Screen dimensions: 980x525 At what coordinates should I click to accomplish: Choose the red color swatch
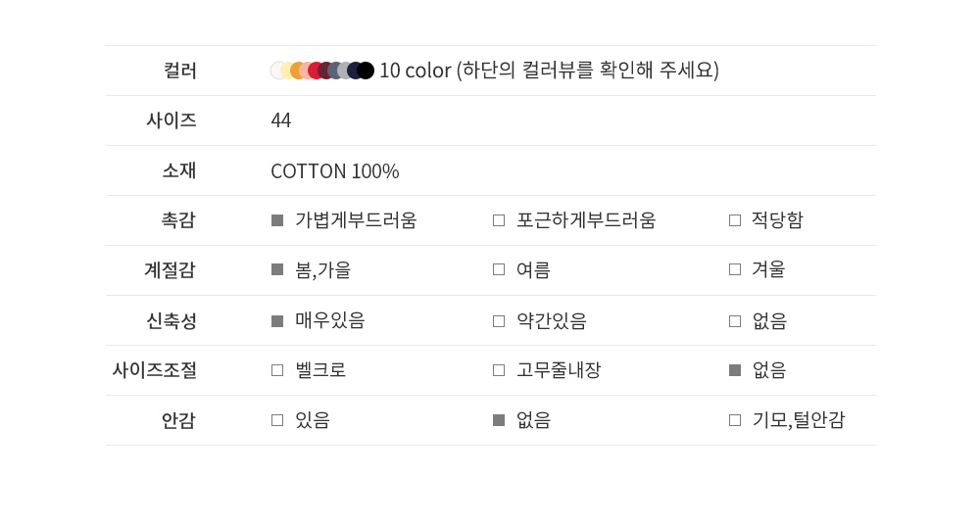coord(316,71)
